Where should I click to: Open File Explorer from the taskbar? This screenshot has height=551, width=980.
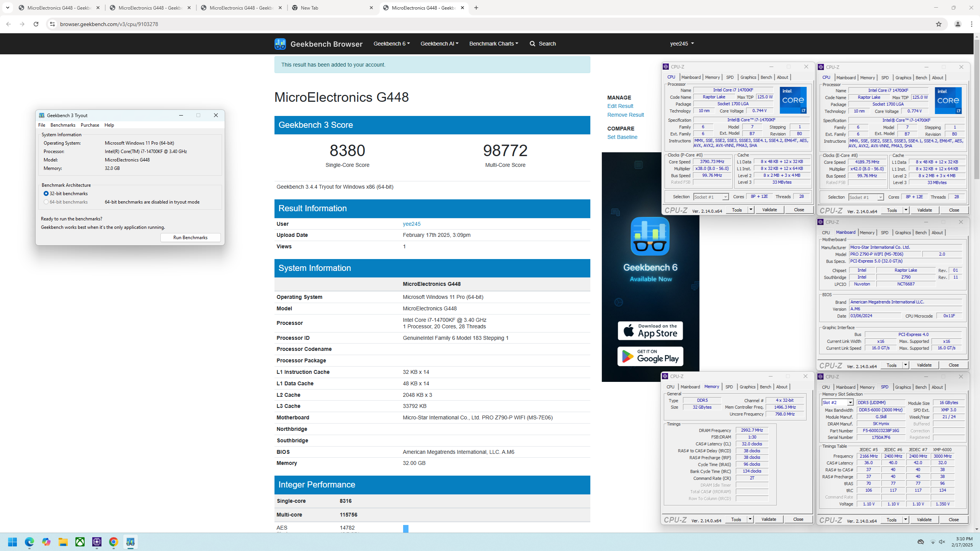[x=63, y=542]
